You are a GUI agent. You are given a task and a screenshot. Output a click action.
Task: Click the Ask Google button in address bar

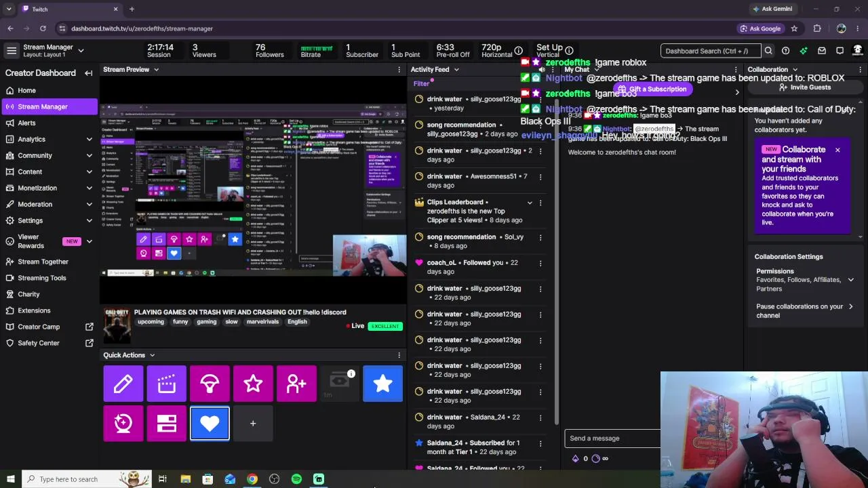(759, 28)
